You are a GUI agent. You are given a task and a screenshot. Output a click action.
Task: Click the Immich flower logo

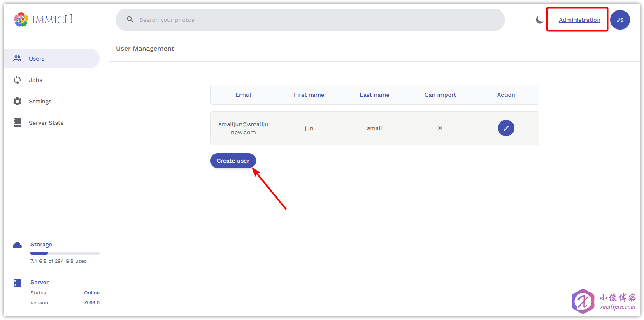click(x=21, y=19)
